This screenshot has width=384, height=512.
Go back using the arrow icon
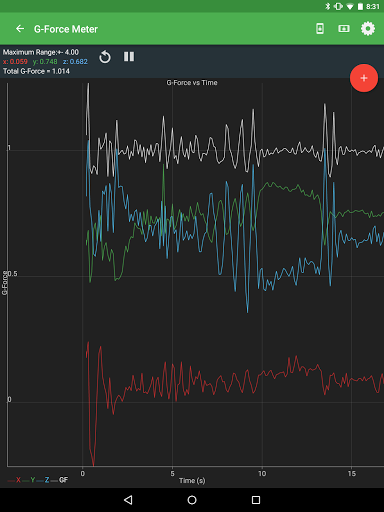pyautogui.click(x=20, y=29)
